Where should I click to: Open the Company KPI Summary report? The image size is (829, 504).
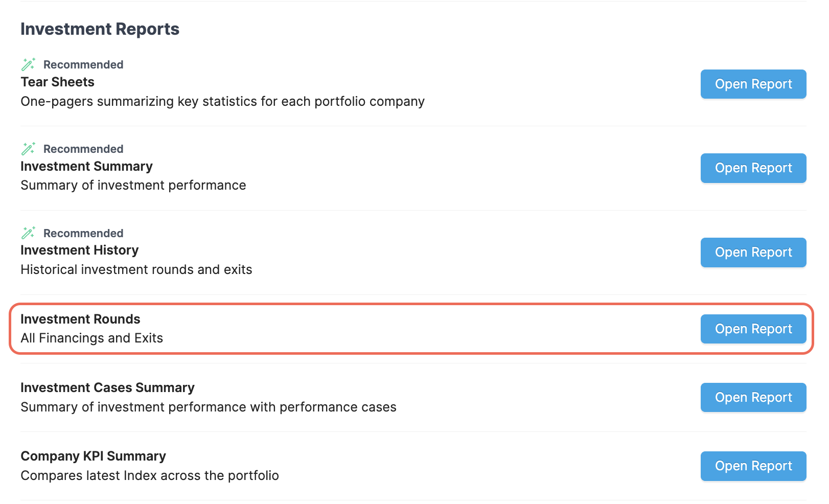[753, 466]
